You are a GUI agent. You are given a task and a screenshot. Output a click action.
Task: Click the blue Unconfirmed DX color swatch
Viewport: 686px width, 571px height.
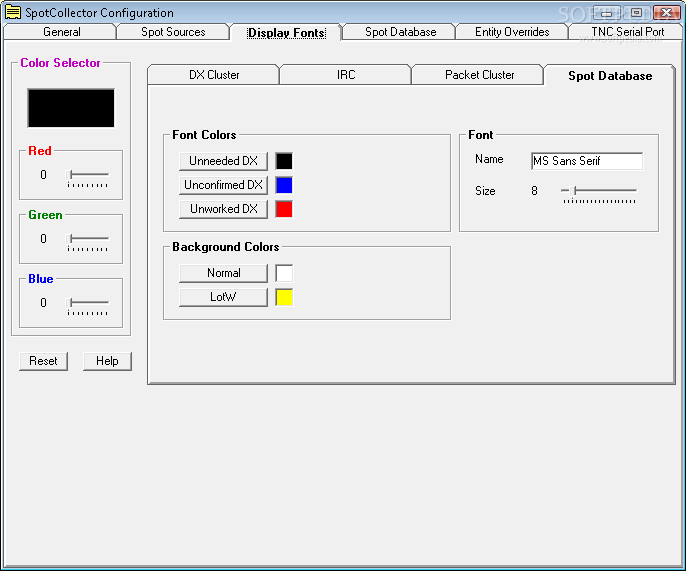284,185
